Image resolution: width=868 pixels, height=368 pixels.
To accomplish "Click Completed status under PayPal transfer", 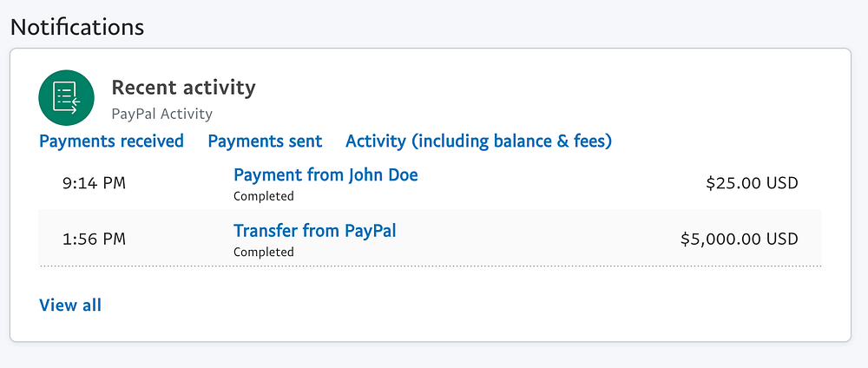I will click(x=263, y=252).
